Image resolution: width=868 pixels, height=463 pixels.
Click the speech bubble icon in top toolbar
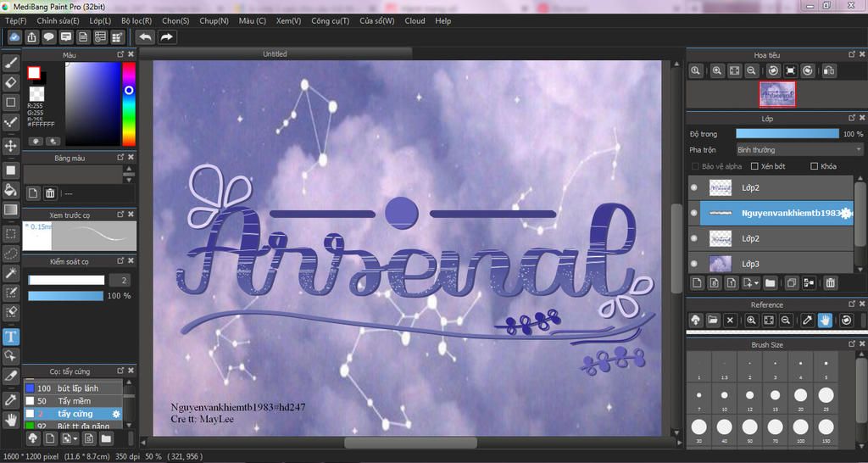pos(49,37)
